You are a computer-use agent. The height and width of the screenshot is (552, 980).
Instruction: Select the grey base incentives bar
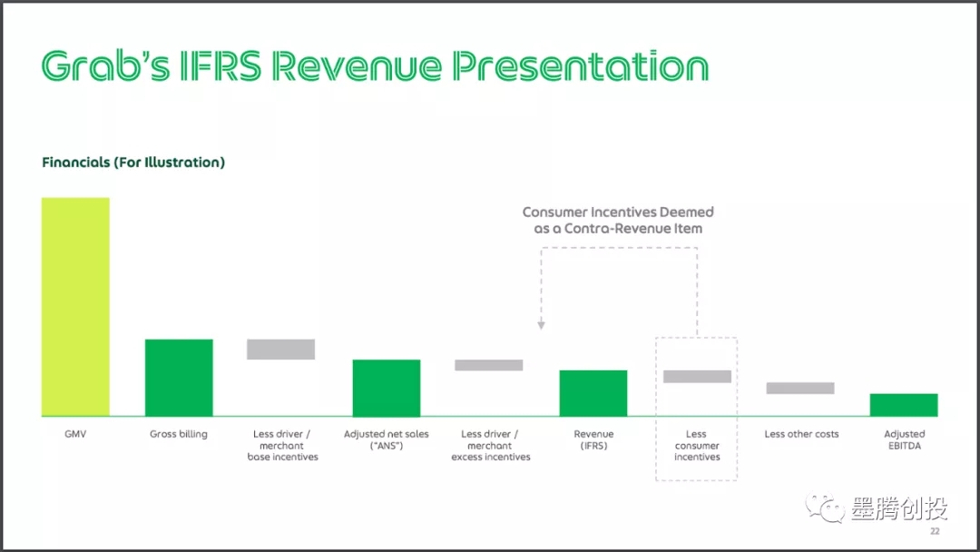click(280, 350)
